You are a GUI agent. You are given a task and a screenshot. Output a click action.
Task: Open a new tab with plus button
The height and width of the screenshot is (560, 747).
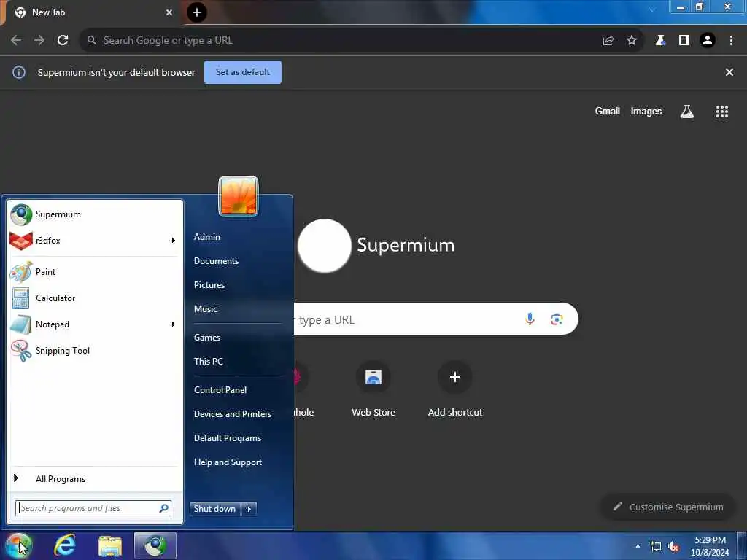tap(197, 12)
